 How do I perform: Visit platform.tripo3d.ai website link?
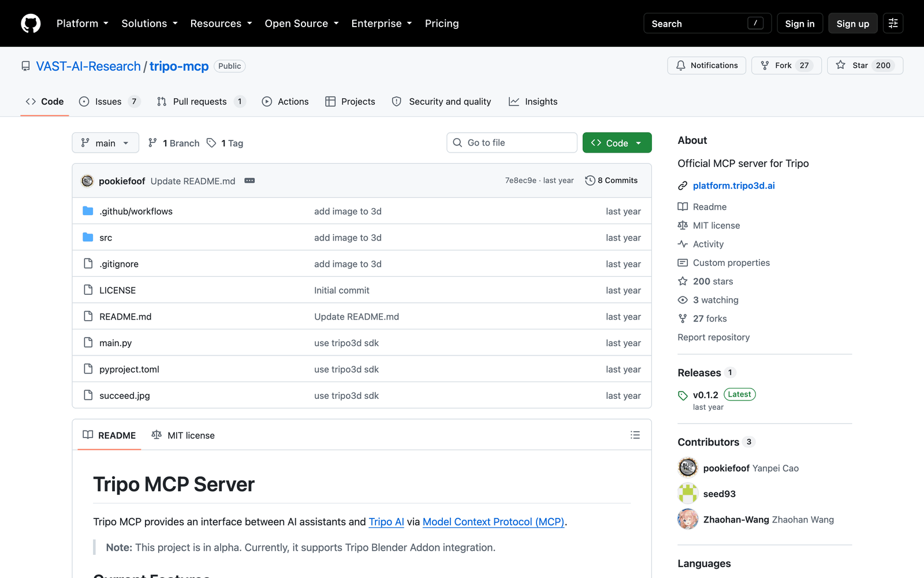pos(734,186)
